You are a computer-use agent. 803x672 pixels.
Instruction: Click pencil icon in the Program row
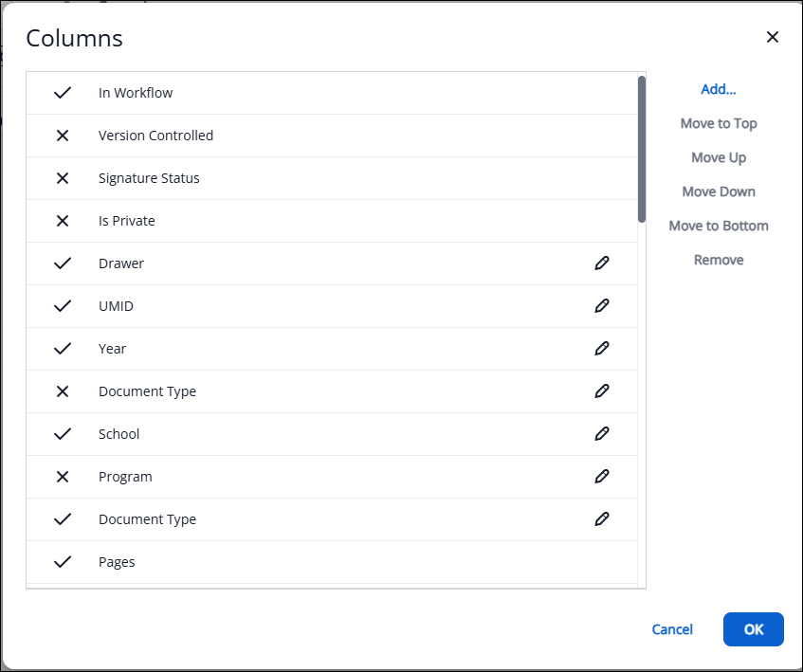(x=602, y=477)
